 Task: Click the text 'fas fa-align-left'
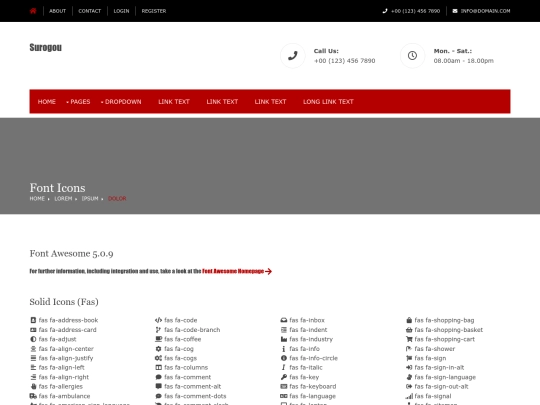(61, 368)
